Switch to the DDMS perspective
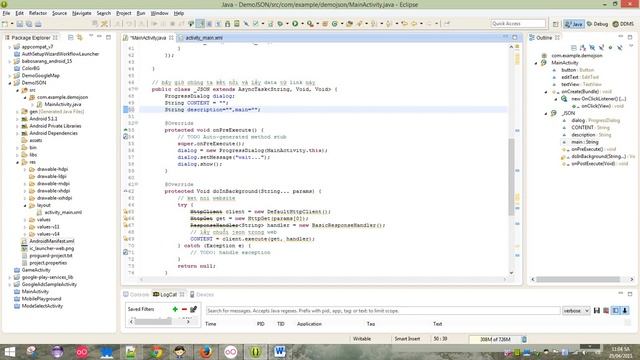Image resolution: width=640 pixels, height=360 pixels. (623, 24)
